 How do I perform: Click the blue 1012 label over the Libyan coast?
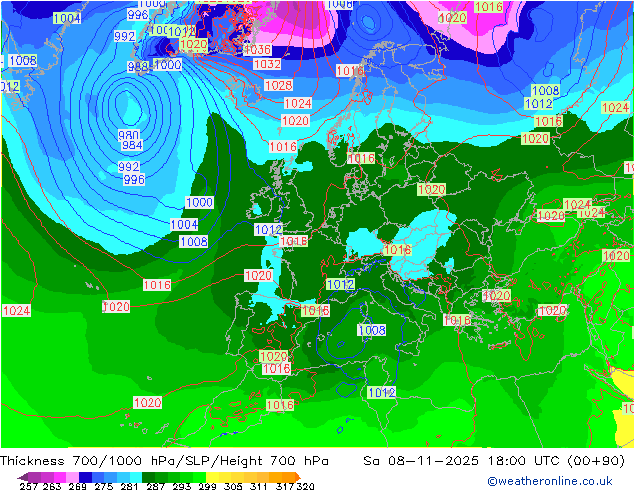coord(381,392)
